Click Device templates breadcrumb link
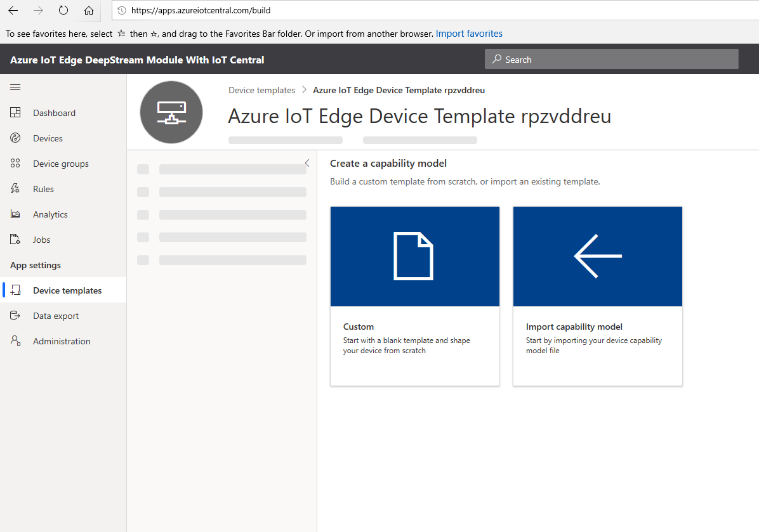The width and height of the screenshot is (759, 532). coord(262,90)
